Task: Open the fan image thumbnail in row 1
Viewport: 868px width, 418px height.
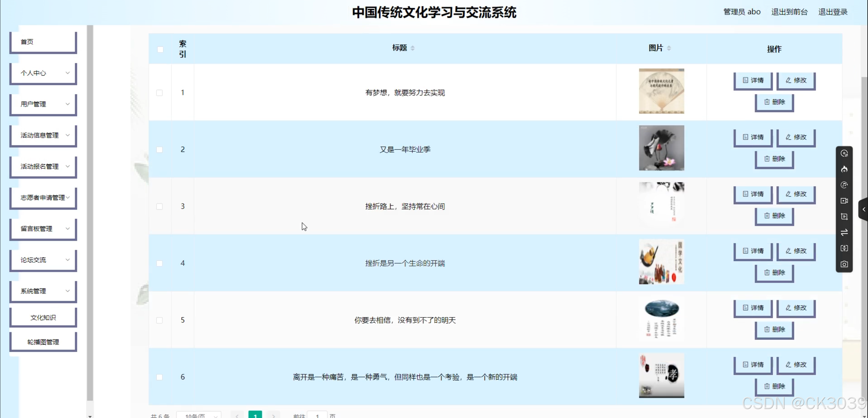Action: pyautogui.click(x=661, y=91)
